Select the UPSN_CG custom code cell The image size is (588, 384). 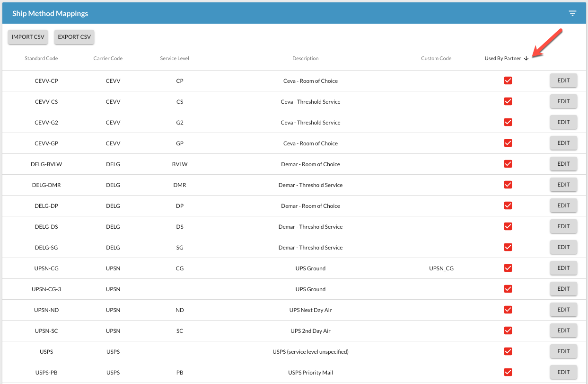441,268
